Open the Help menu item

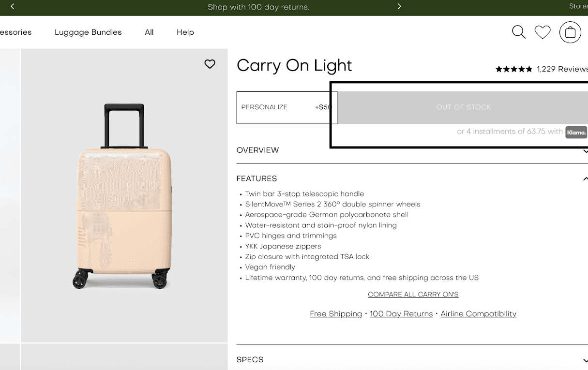(185, 32)
